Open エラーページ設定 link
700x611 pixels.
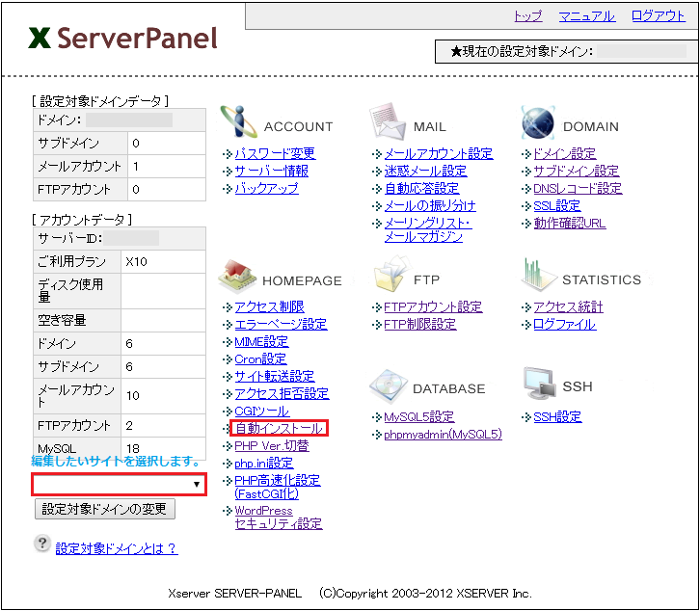tap(281, 325)
